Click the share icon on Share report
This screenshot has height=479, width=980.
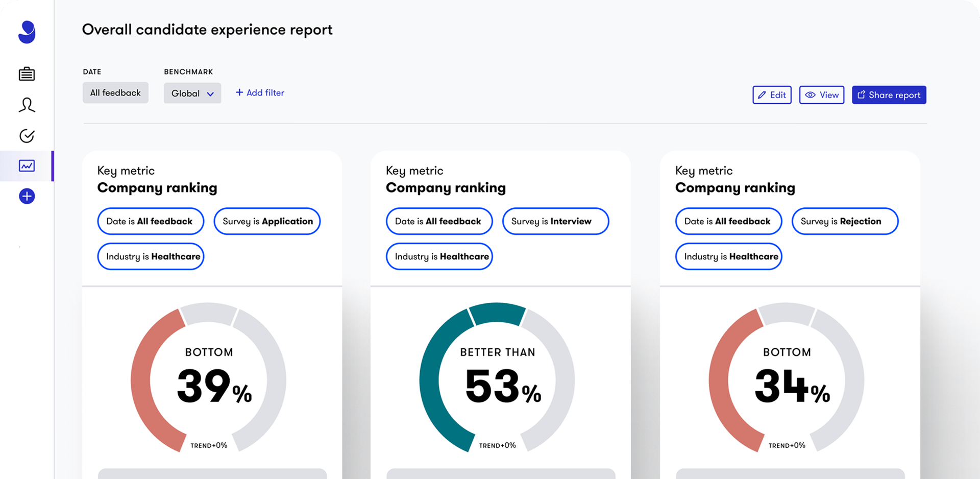coord(861,94)
